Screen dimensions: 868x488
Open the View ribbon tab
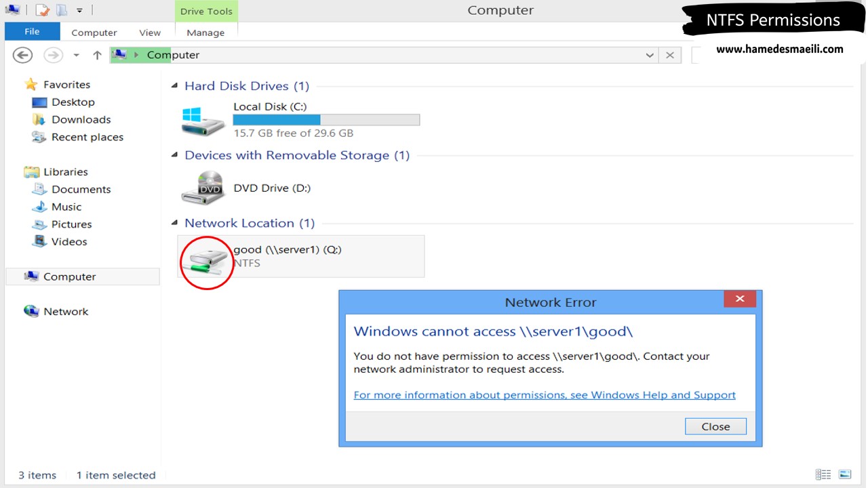[x=150, y=33]
